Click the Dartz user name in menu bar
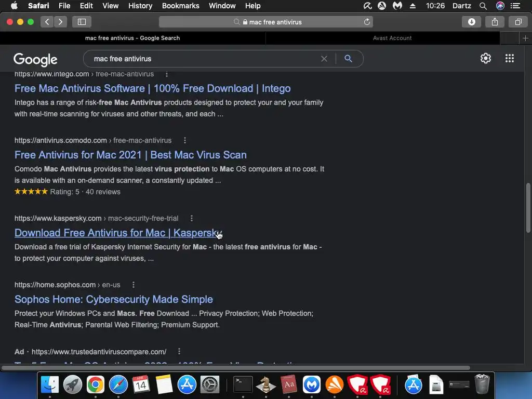This screenshot has width=532, height=399. (x=461, y=6)
